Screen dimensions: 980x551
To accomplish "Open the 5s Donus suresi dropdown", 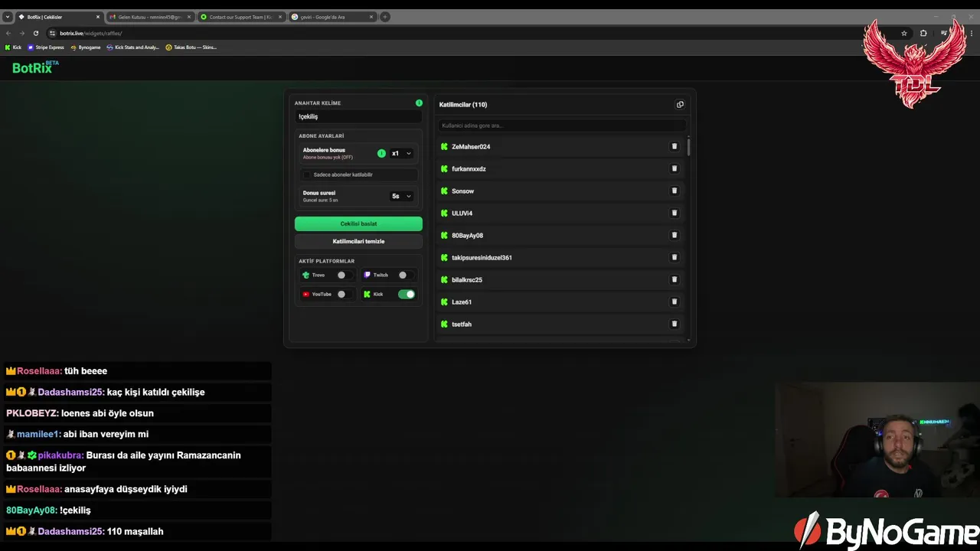I will coord(401,196).
